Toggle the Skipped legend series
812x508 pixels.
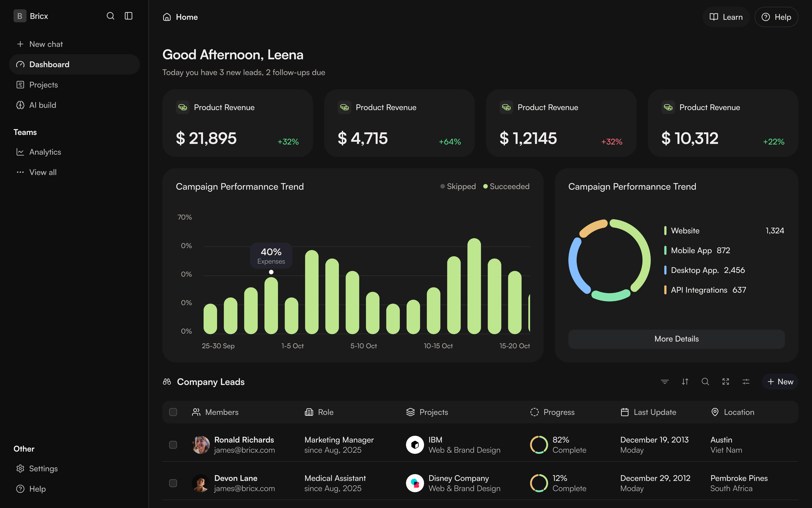(458, 187)
